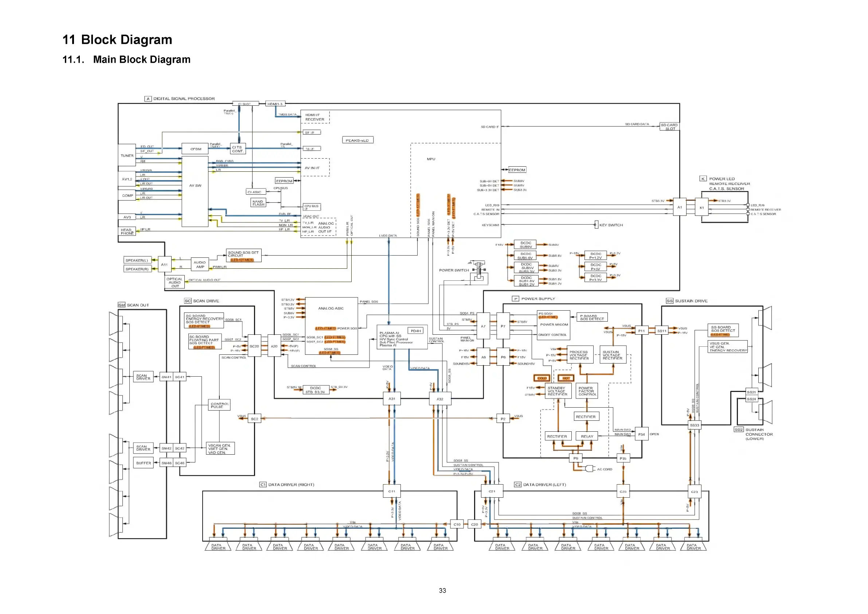Select the RELAY block in power supply
The width and height of the screenshot is (868, 614).
(x=587, y=436)
